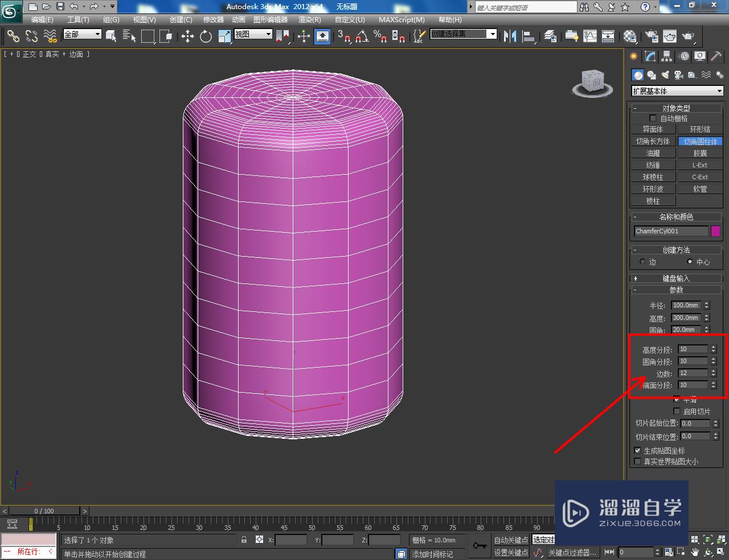Collapse the 名称和颜色 rollout

(676, 217)
